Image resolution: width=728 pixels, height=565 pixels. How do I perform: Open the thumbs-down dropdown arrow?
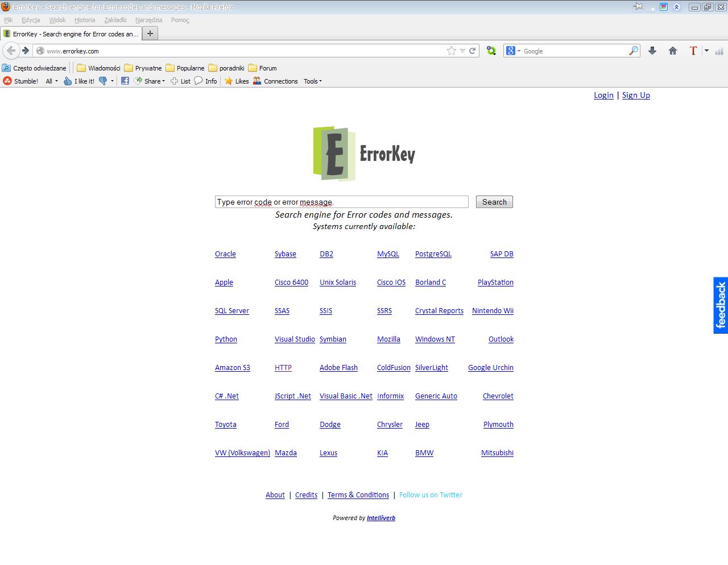coord(112,81)
